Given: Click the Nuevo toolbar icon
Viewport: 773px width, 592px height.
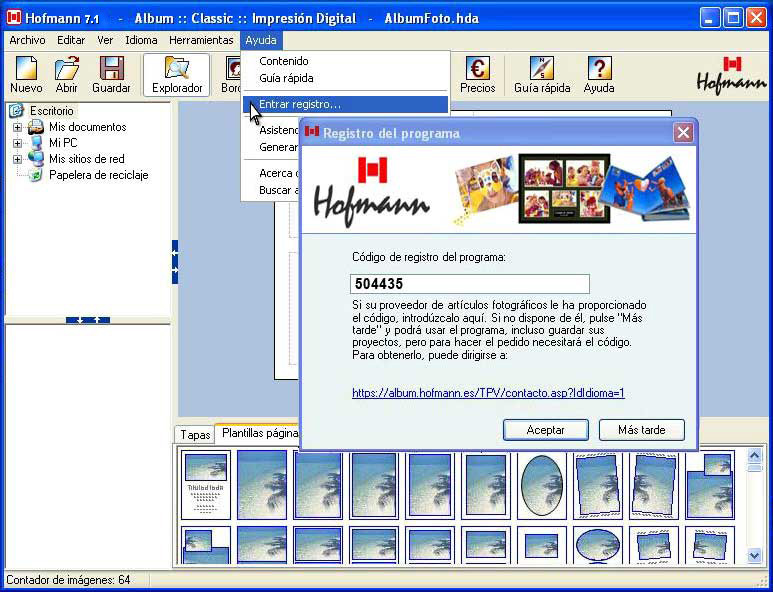Looking at the screenshot, I should [x=26, y=74].
